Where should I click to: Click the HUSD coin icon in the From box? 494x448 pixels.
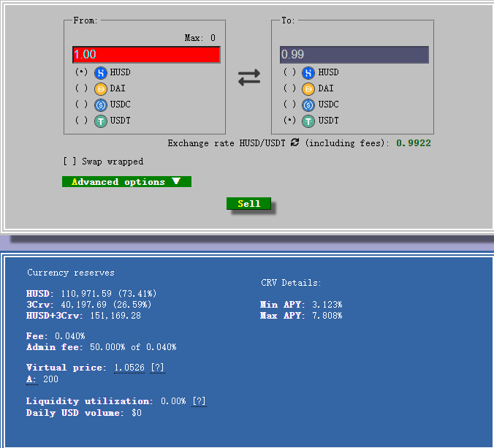(x=101, y=73)
